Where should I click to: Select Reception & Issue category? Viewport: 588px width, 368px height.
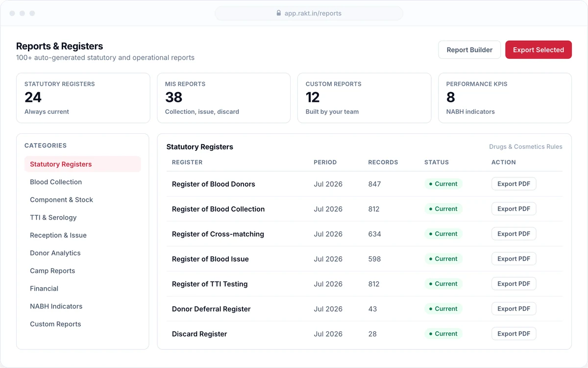coord(82,235)
